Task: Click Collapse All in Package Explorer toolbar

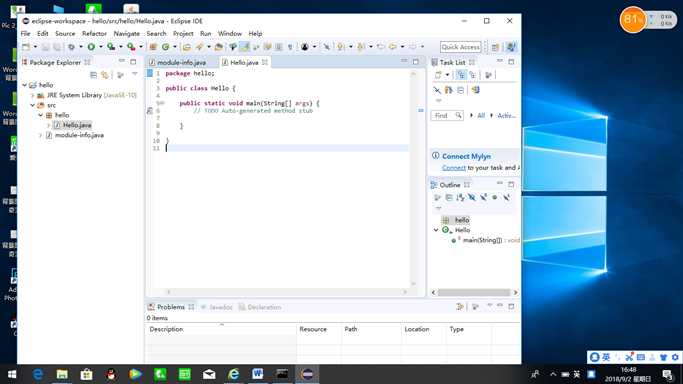Action: point(93,75)
